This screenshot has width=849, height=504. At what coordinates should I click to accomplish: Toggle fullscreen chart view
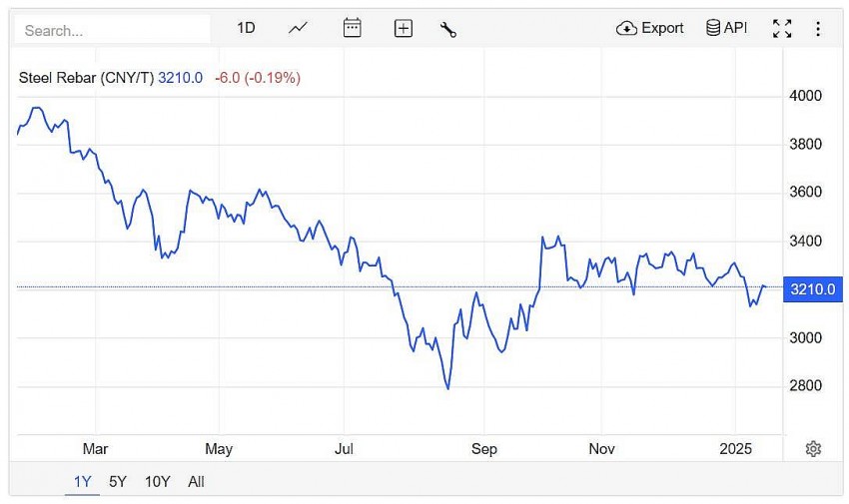[782, 28]
